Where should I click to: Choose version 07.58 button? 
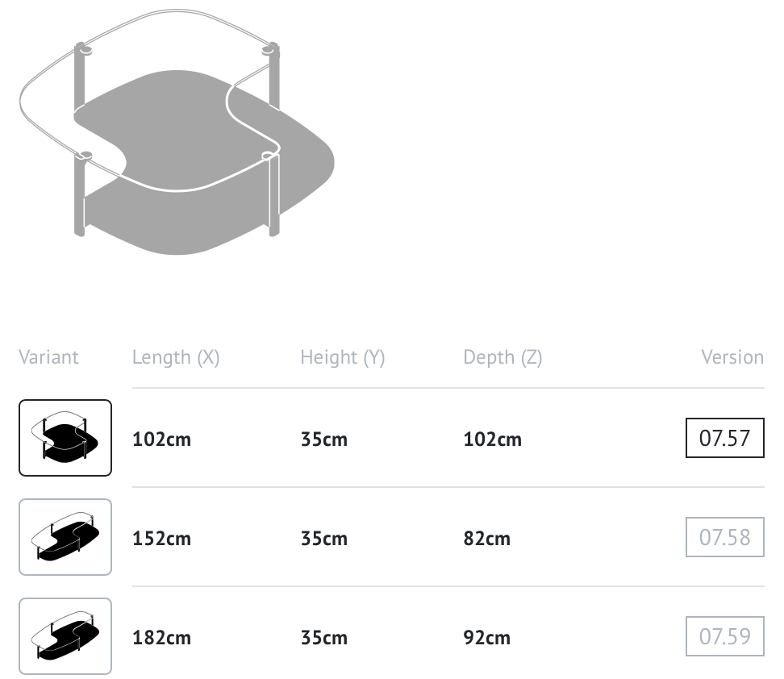tap(724, 537)
